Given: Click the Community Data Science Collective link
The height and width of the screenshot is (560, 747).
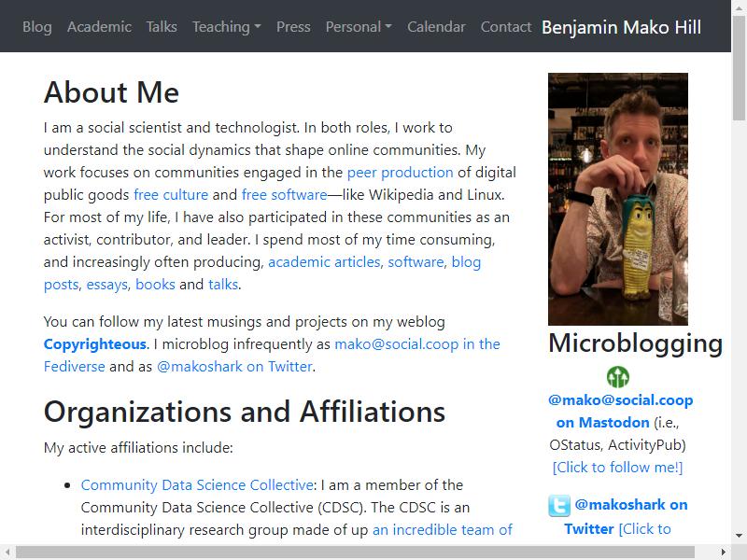Looking at the screenshot, I should (197, 484).
